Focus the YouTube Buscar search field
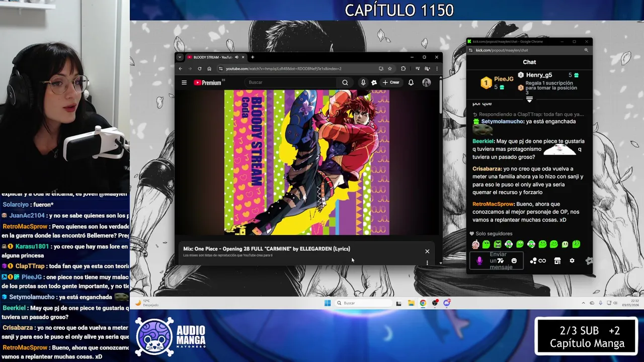 pyautogui.click(x=292, y=82)
